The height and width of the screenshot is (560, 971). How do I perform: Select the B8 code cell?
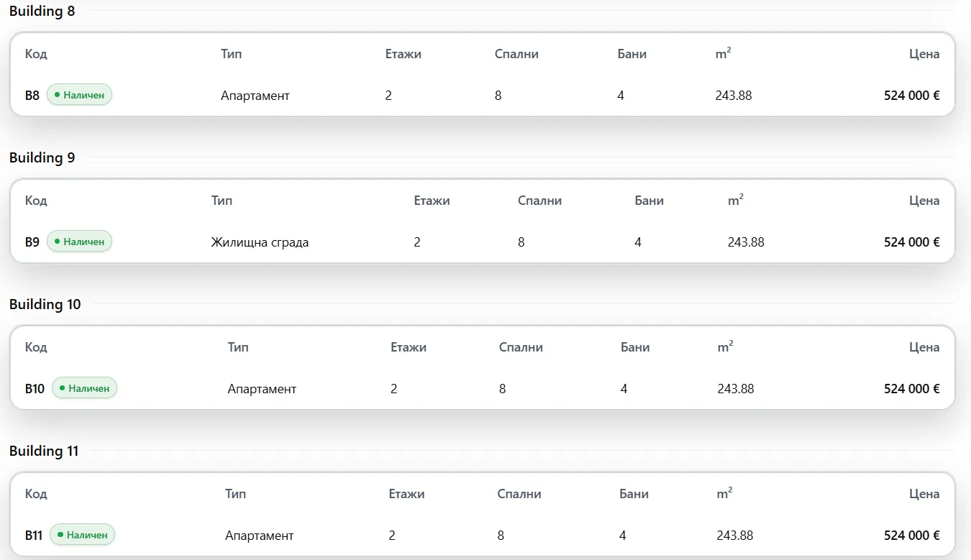click(x=32, y=95)
